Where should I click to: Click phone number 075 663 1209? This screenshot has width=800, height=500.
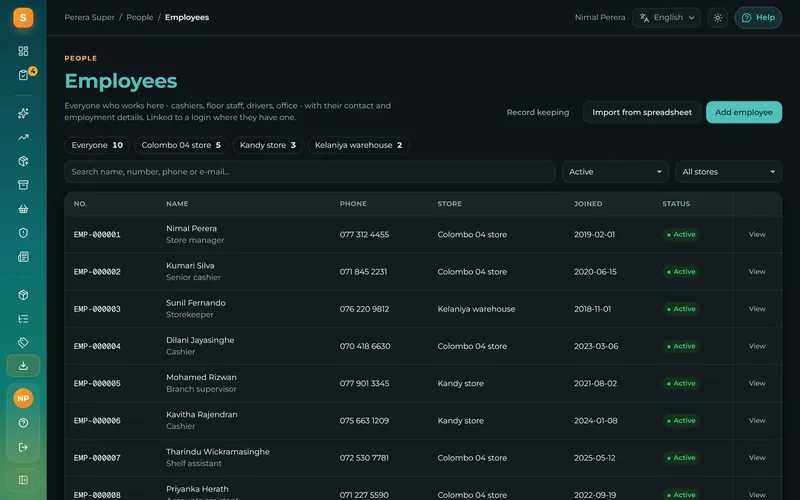click(364, 421)
